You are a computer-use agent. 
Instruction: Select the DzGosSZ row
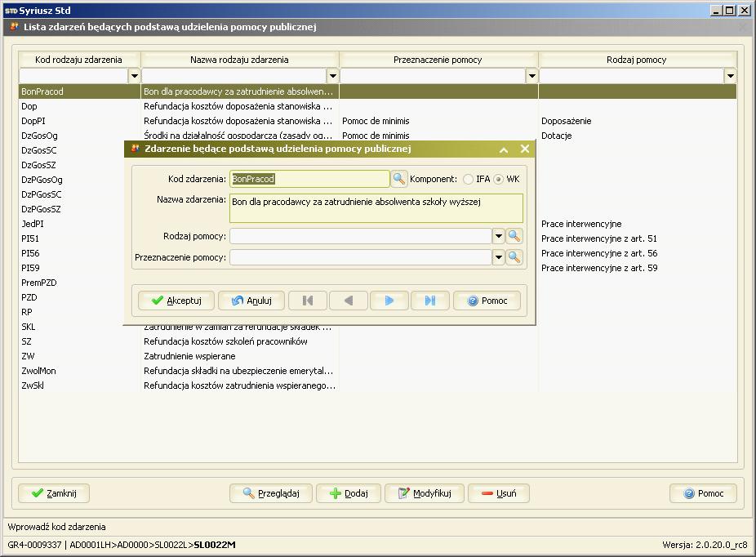click(x=71, y=165)
